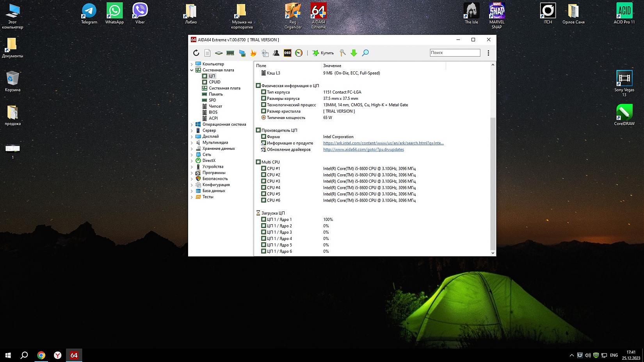Viewport: 644px width, 362px height.
Task: Expand the Компьютер tree node
Action: click(192, 64)
